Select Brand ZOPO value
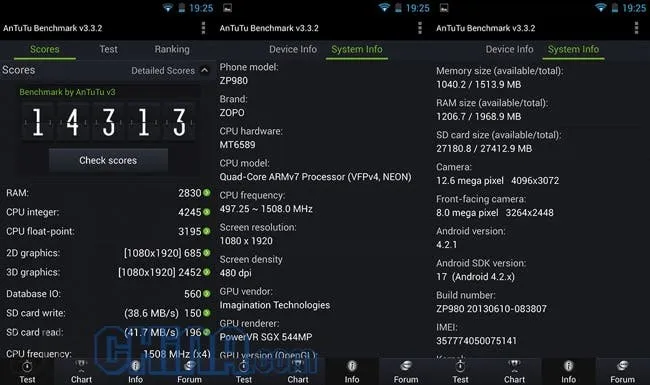This screenshot has height=385, width=650. (x=232, y=113)
